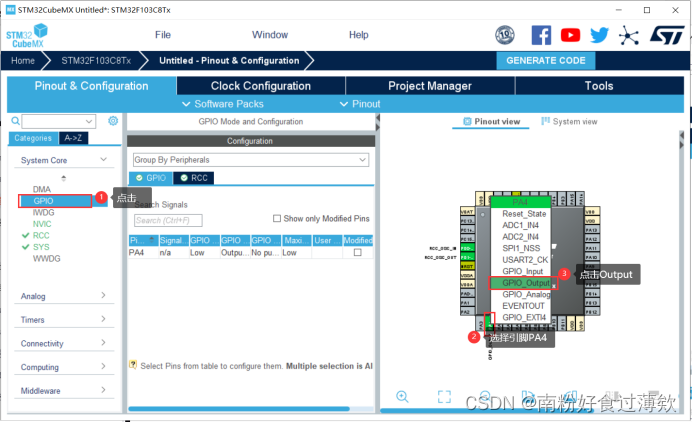Image resolution: width=692 pixels, height=422 pixels.
Task: Switch to the Project Manager tab
Action: (430, 86)
